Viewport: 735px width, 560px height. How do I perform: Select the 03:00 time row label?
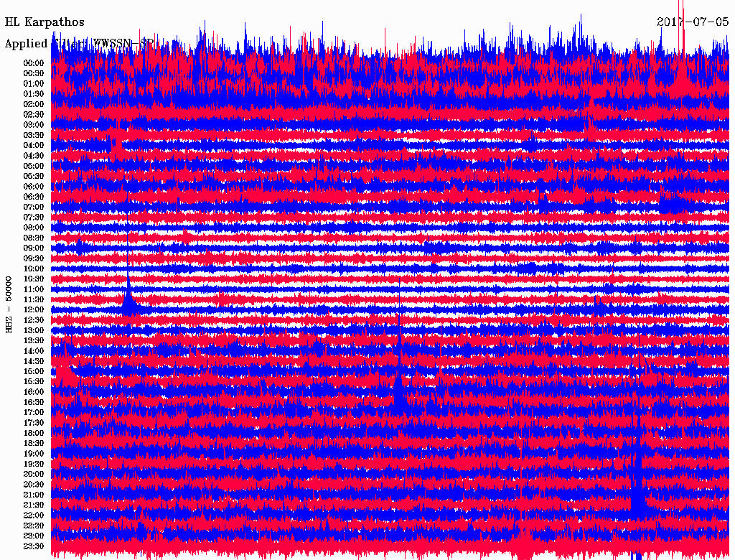(34, 125)
